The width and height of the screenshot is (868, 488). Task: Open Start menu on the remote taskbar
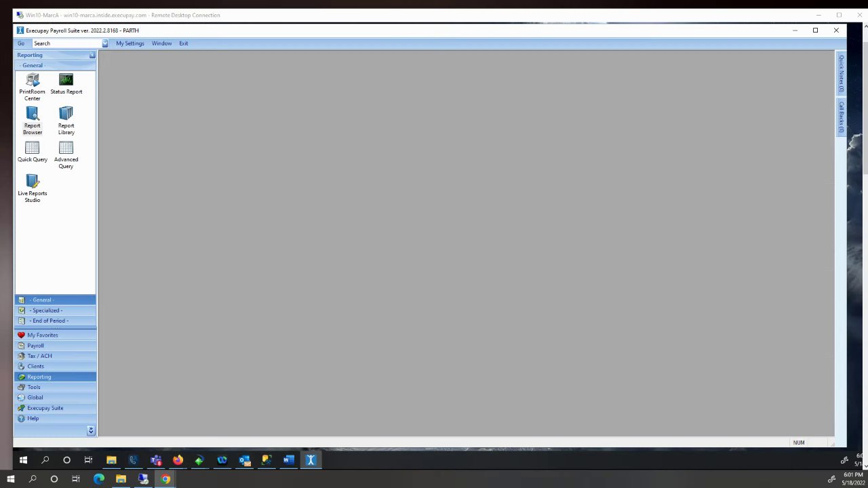pos(23,460)
